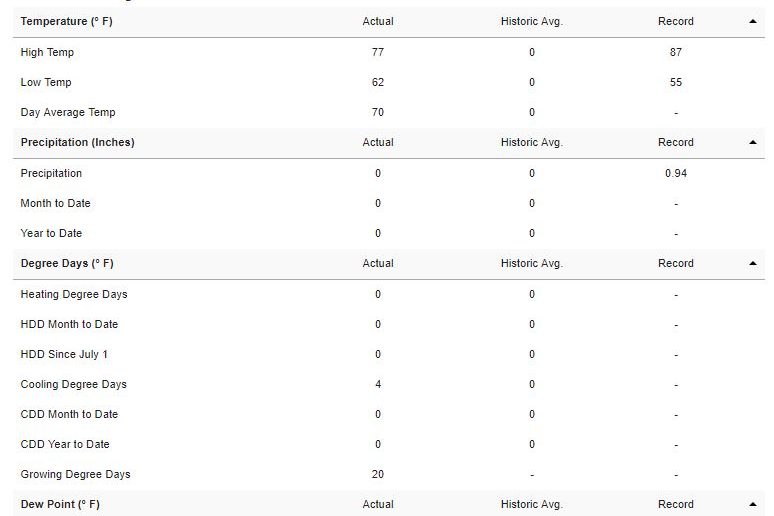This screenshot has width=774, height=516.
Task: Click the Temperature (° F) header
Action: tap(67, 21)
